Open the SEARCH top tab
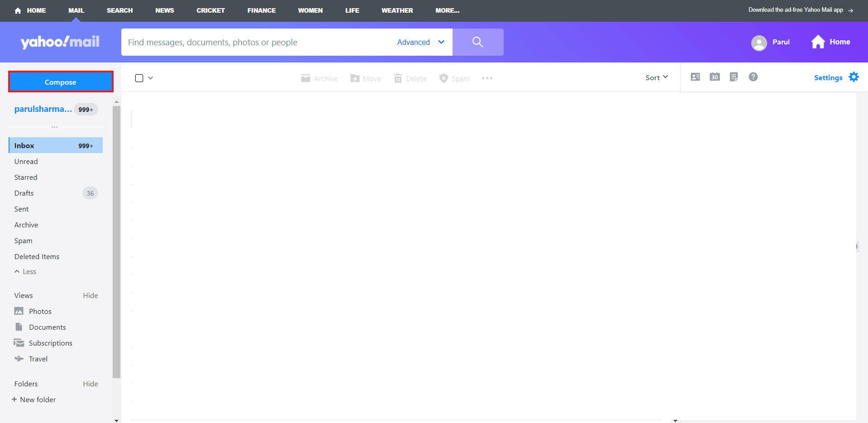 pos(119,10)
